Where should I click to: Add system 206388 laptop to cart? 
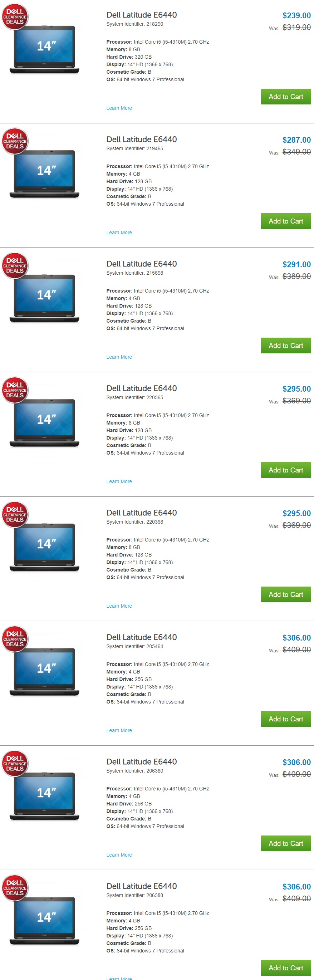click(x=286, y=967)
